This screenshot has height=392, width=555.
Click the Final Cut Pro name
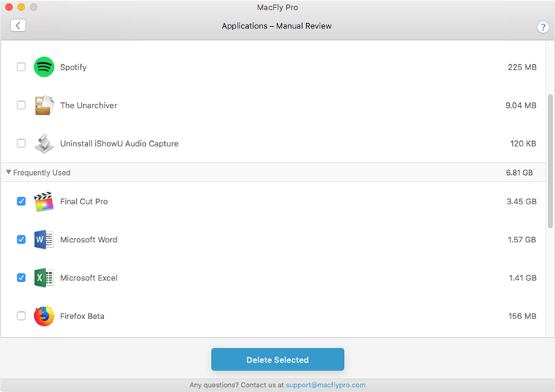pos(84,201)
